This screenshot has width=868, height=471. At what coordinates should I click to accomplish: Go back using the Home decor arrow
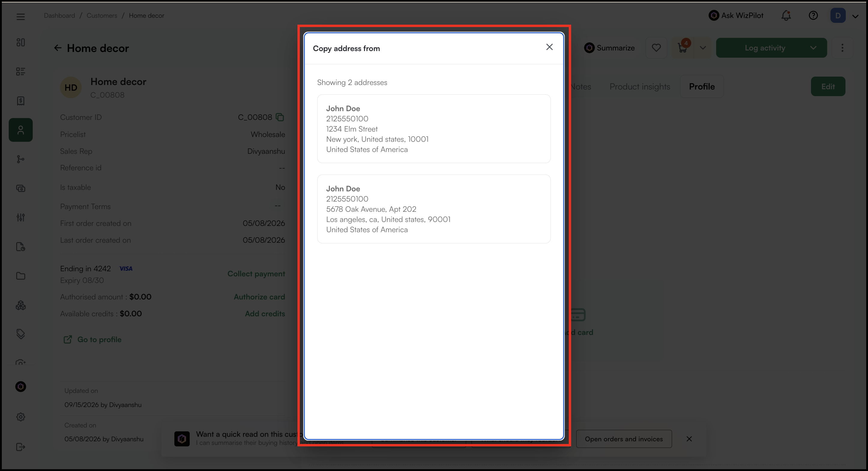click(x=58, y=48)
